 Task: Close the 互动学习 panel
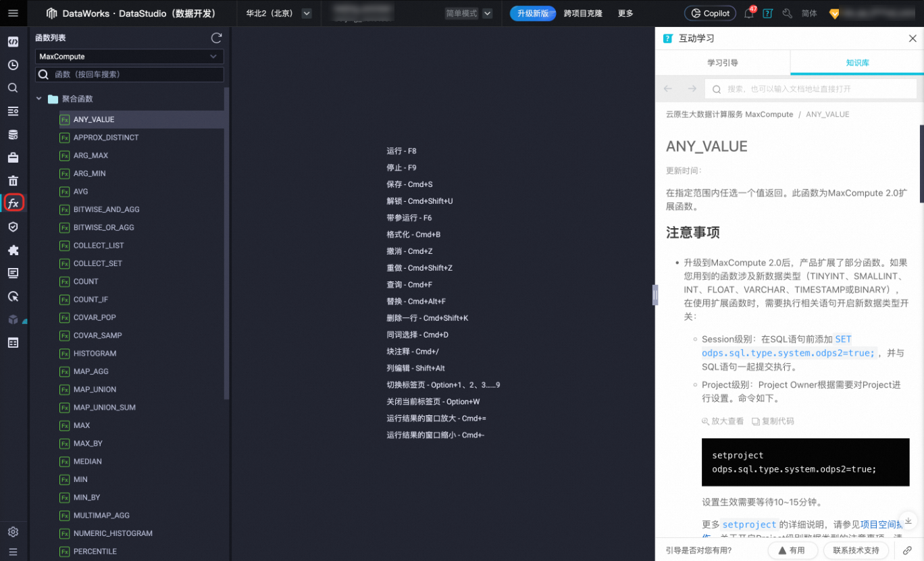pyautogui.click(x=913, y=38)
